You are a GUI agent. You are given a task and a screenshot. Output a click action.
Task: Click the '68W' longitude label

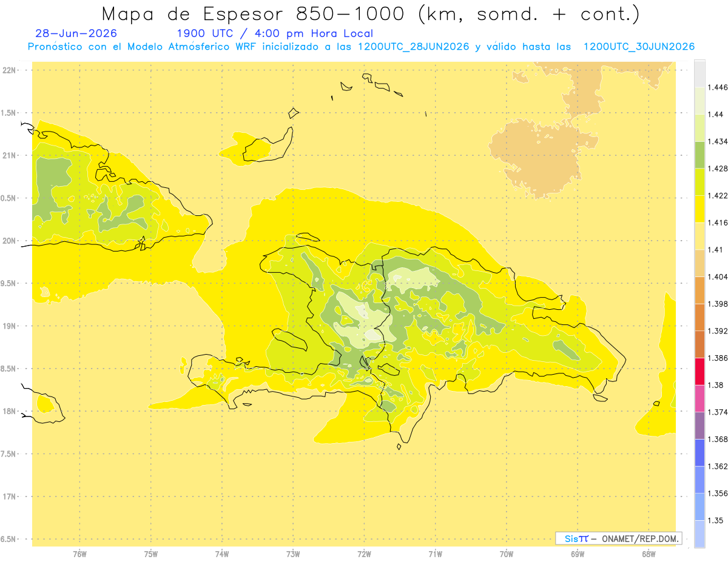(649, 554)
